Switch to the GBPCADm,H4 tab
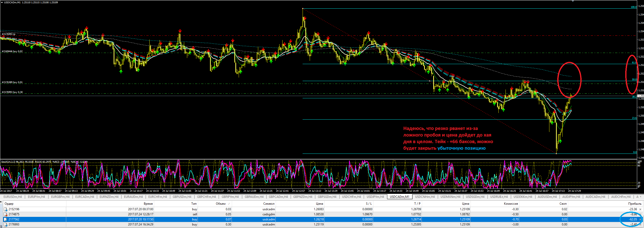Viewport: 644px width, 228px height. pos(279,197)
